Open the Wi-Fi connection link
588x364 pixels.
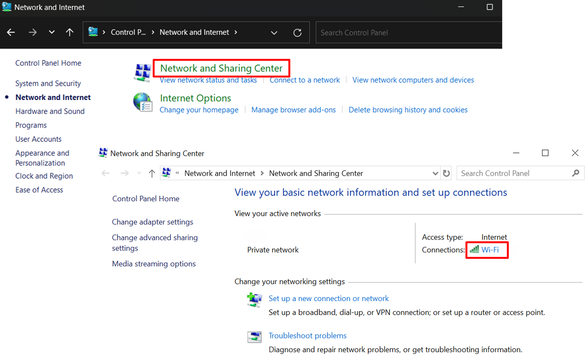pos(490,250)
